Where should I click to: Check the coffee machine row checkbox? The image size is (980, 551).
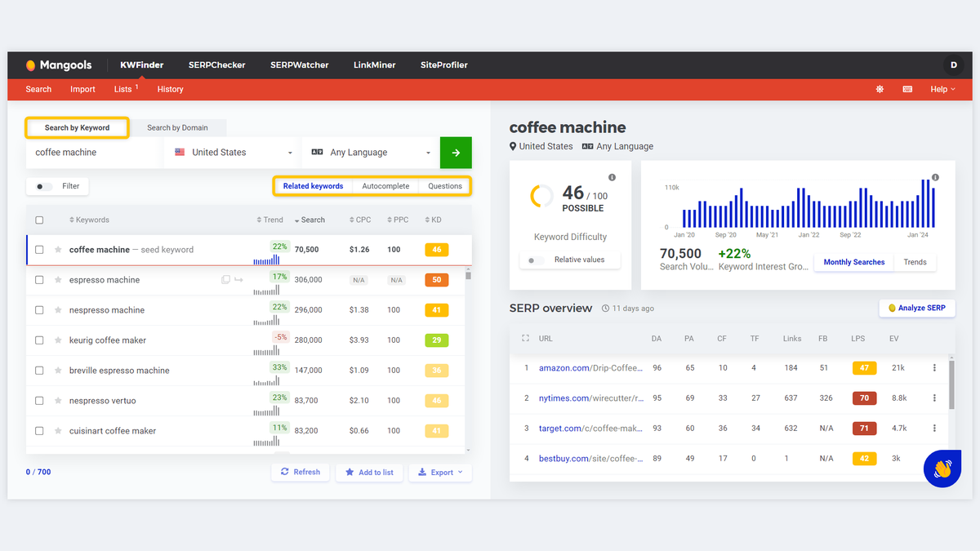39,250
